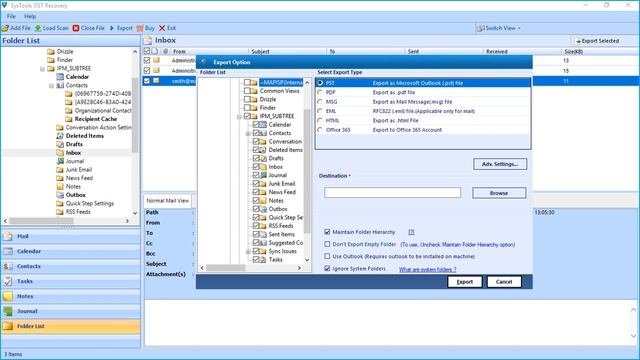Screen dimensions: 640x360
Task: Select RSS Feeds folder in left tree
Action: coord(78,212)
